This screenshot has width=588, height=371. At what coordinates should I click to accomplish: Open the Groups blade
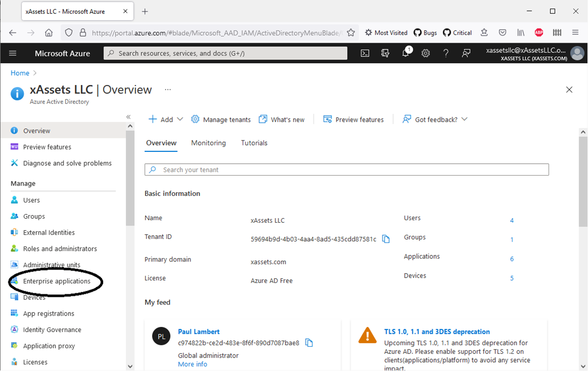pyautogui.click(x=34, y=216)
